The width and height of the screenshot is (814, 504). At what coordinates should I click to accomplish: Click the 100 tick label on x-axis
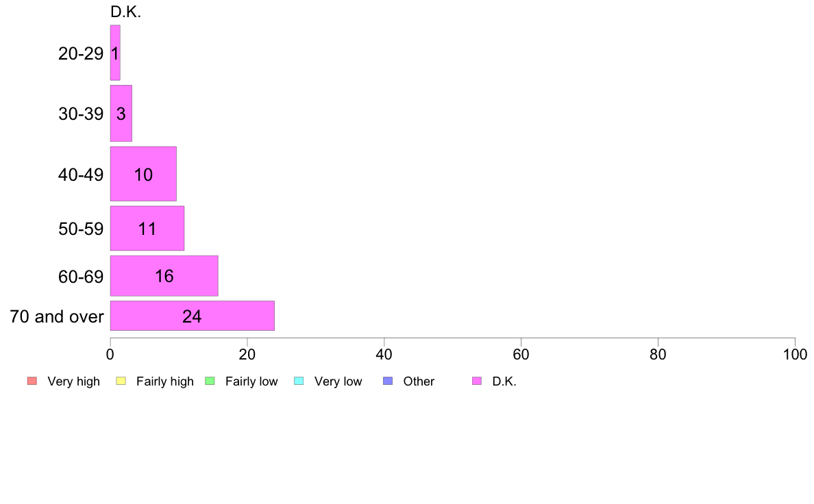tap(795, 355)
